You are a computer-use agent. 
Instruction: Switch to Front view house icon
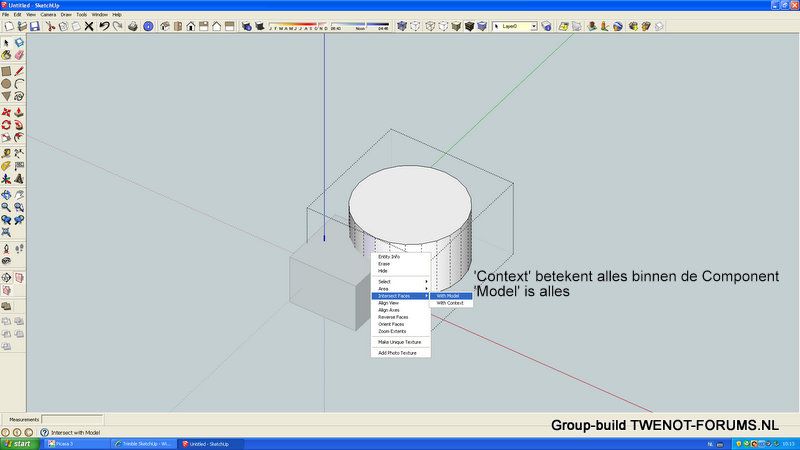coord(190,26)
